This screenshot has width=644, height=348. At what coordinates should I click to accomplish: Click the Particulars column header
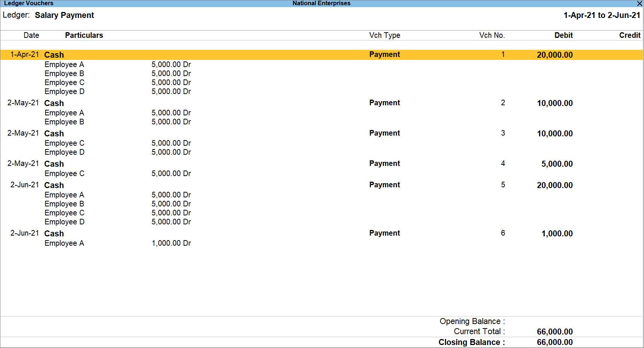(x=84, y=35)
